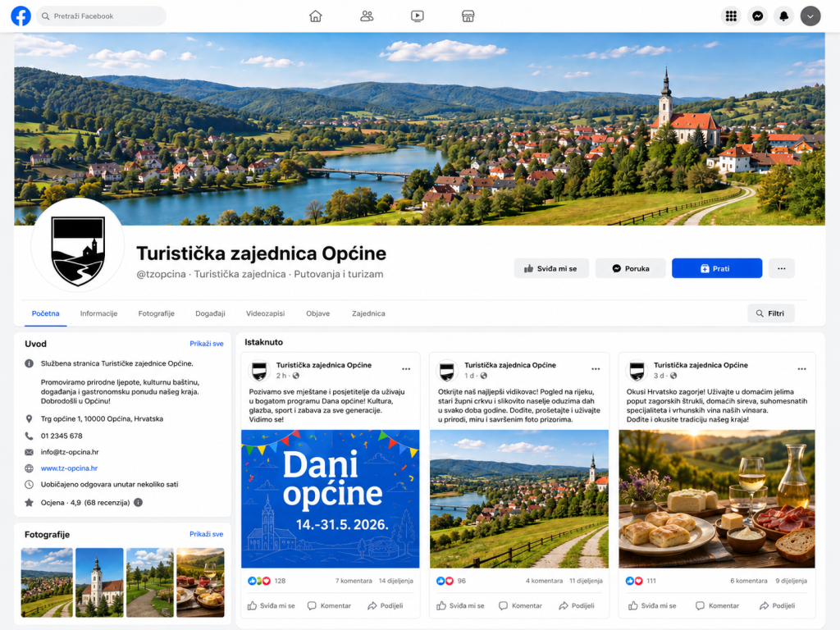Comment on the Hrvatsko zagorje food post
Image resolution: width=840 pixels, height=630 pixels.
coord(717,606)
